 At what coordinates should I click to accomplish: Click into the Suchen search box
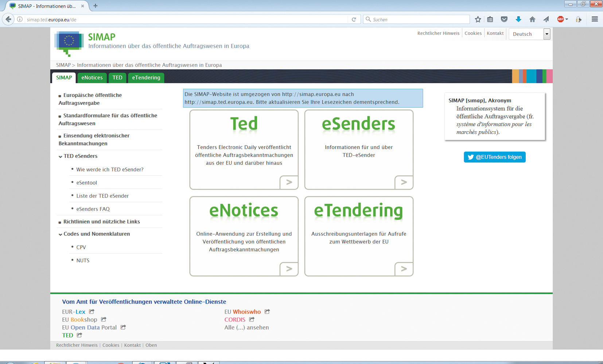point(416,19)
